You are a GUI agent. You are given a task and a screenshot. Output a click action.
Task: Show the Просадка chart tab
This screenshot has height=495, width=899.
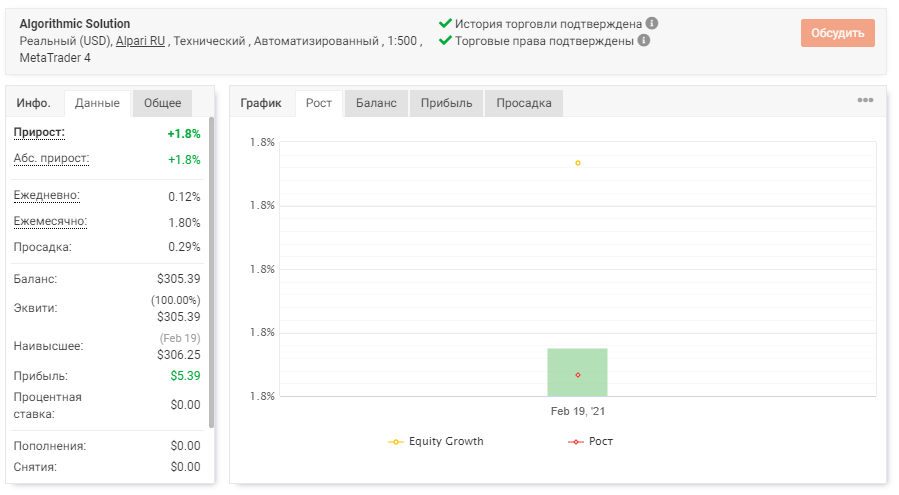[523, 103]
